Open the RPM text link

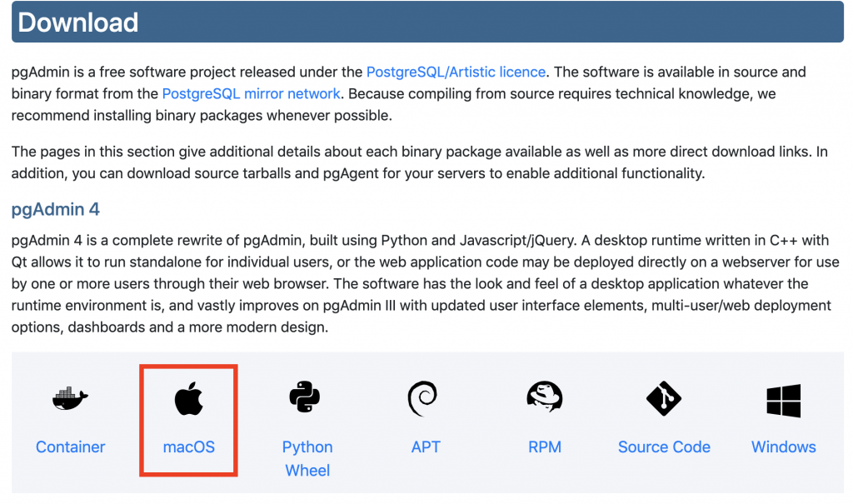point(545,447)
